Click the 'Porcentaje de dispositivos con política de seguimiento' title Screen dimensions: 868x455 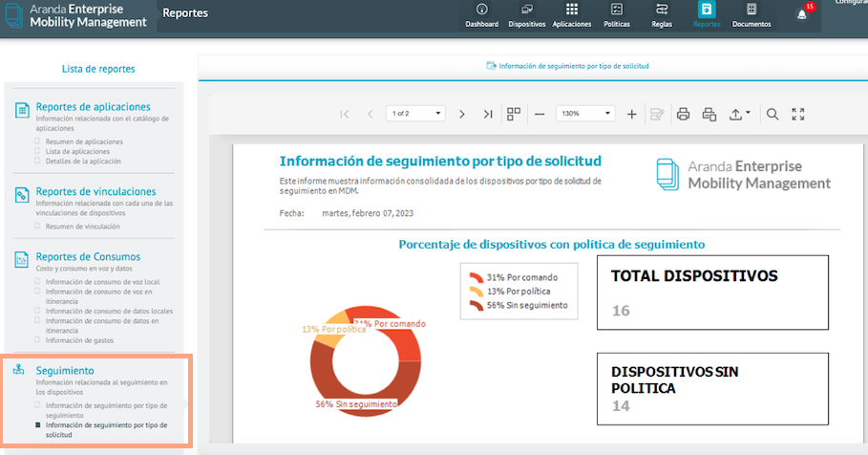[551, 245]
